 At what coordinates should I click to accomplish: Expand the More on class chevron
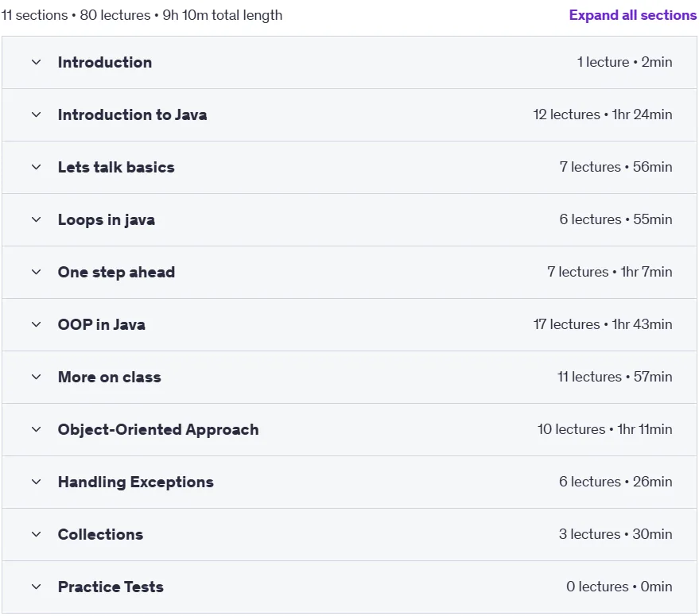[x=36, y=377]
